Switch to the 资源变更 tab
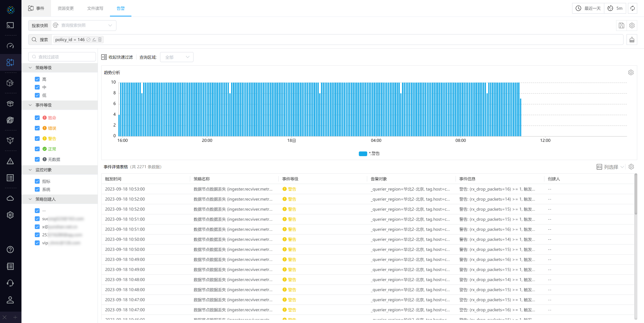The height and width of the screenshot is (323, 644). pos(66,8)
